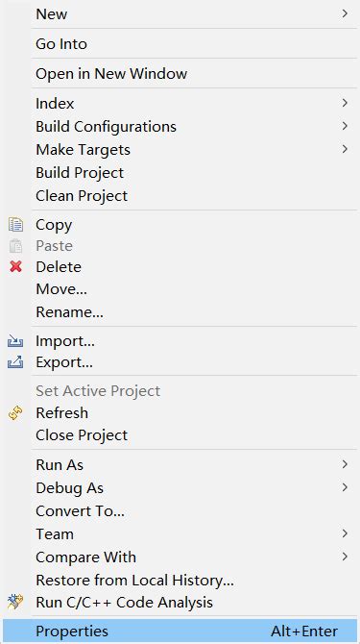This screenshot has width=360, height=644.
Task: Click the yellow Refresh arrows icon
Action: [x=15, y=412]
